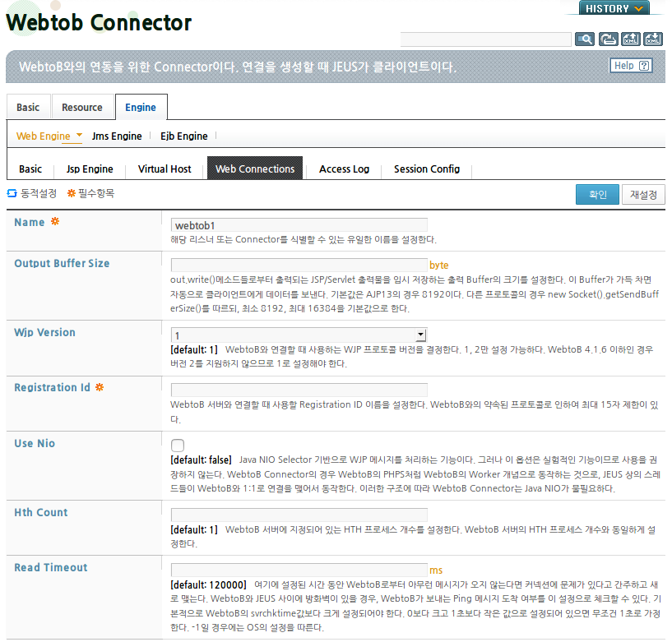
Task: Open the Basic sub-tab under Web Engine
Action: pyautogui.click(x=30, y=169)
